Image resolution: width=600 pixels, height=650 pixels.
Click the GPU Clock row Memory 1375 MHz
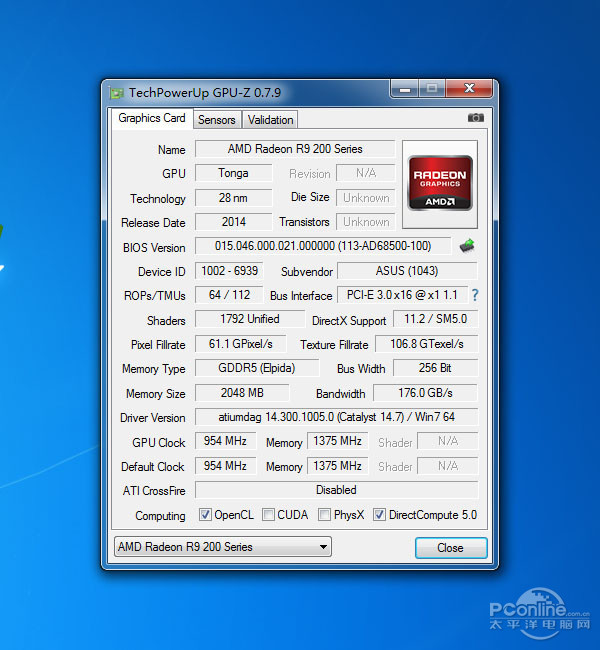338,441
